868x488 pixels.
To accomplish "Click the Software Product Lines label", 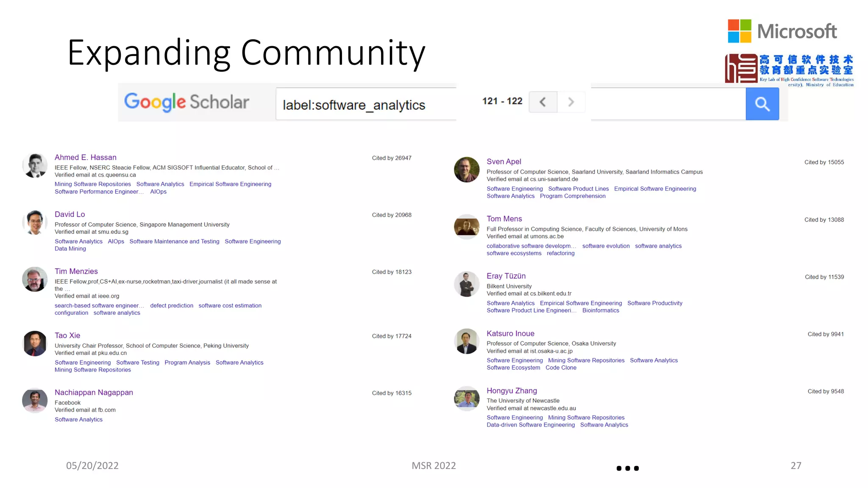I will coord(579,189).
